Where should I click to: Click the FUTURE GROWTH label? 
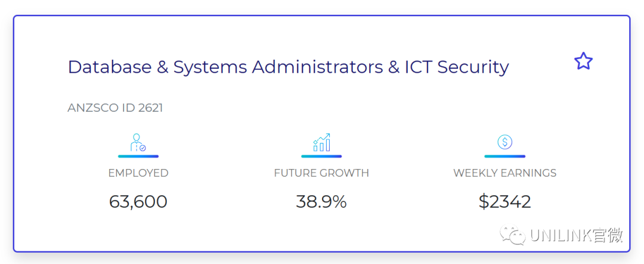(x=321, y=173)
